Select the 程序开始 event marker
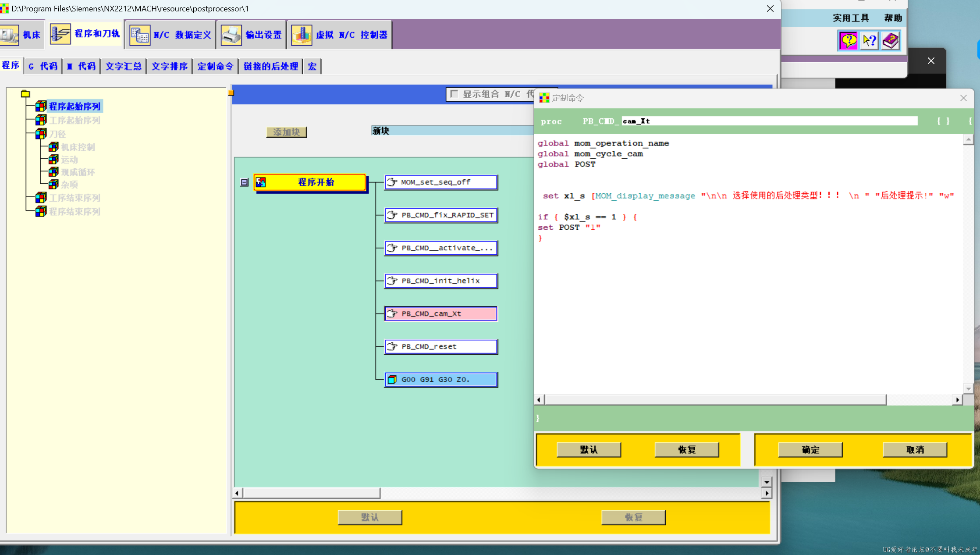Screen dimensions: 980x555 coord(310,182)
